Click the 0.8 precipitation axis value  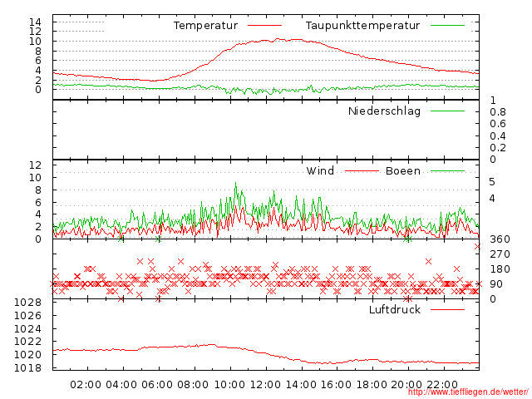coord(498,112)
